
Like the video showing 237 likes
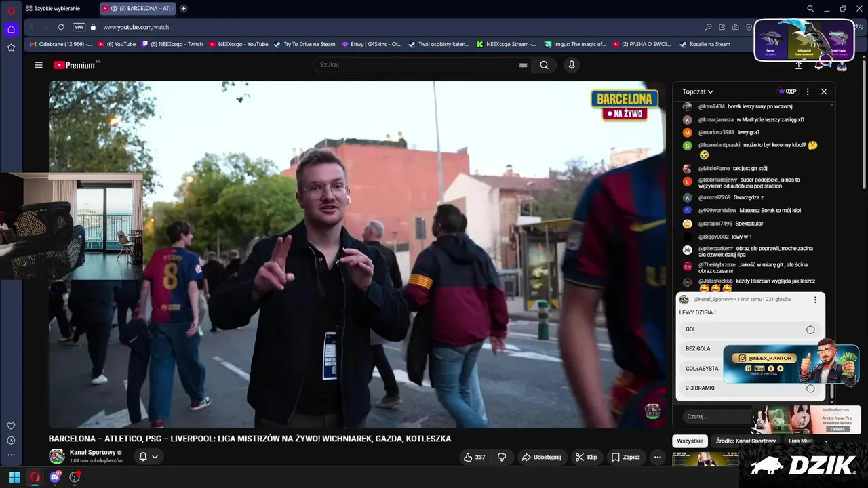(x=474, y=457)
